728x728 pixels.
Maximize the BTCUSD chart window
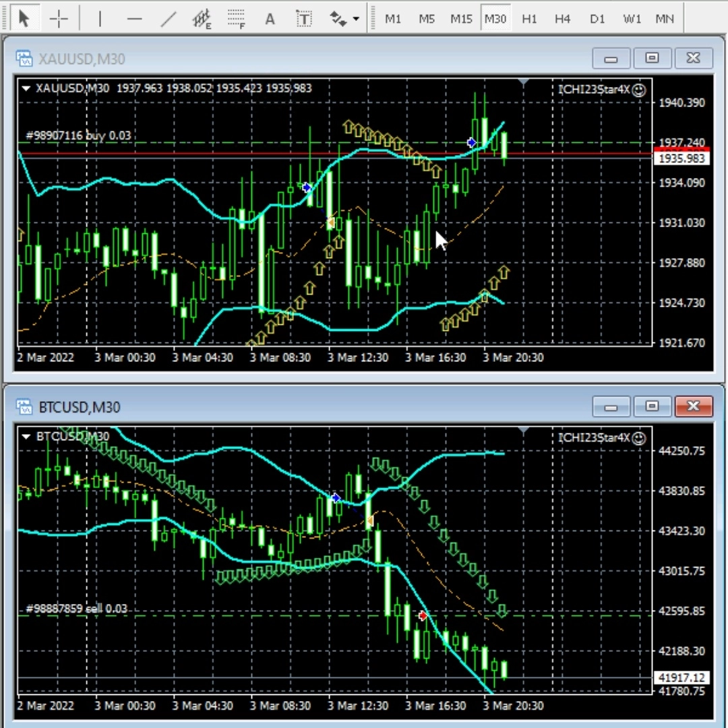(652, 406)
